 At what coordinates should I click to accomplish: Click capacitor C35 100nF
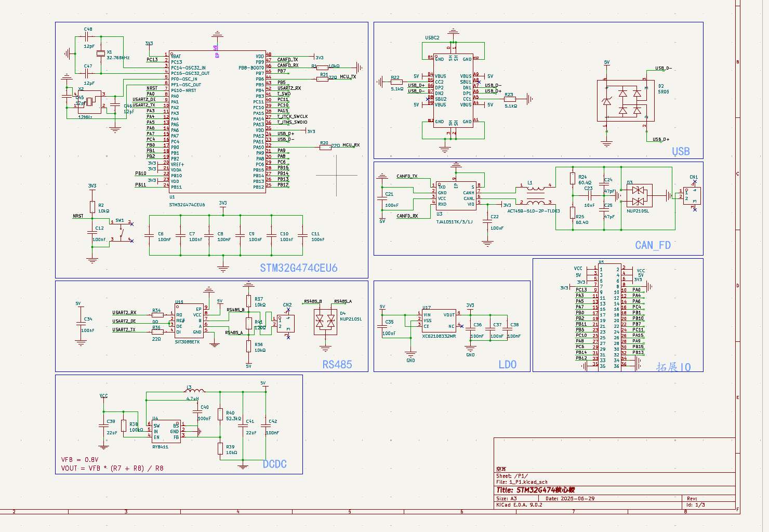coord(382,327)
